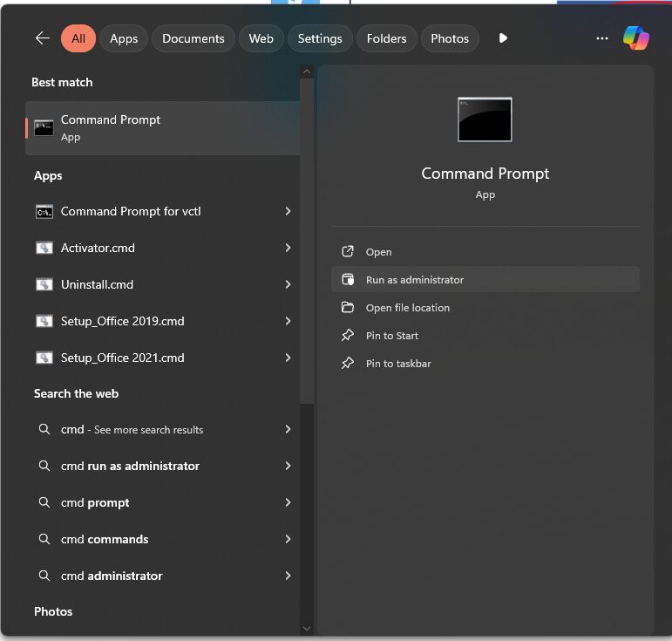
Task: Switch to the Folders filter tab
Action: coord(387,38)
